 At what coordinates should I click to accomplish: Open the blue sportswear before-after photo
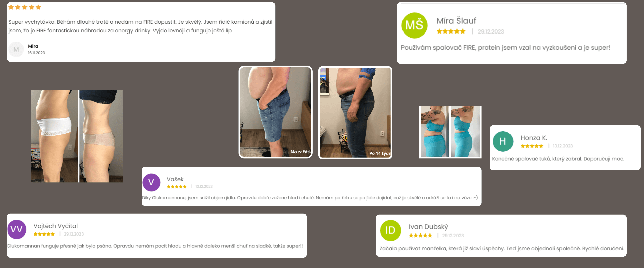450,132
